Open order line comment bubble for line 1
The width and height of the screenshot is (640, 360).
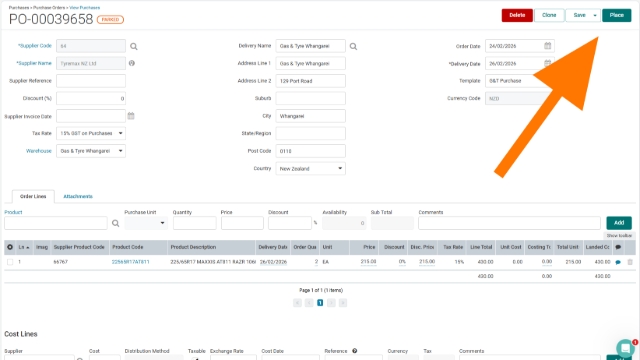(x=618, y=262)
